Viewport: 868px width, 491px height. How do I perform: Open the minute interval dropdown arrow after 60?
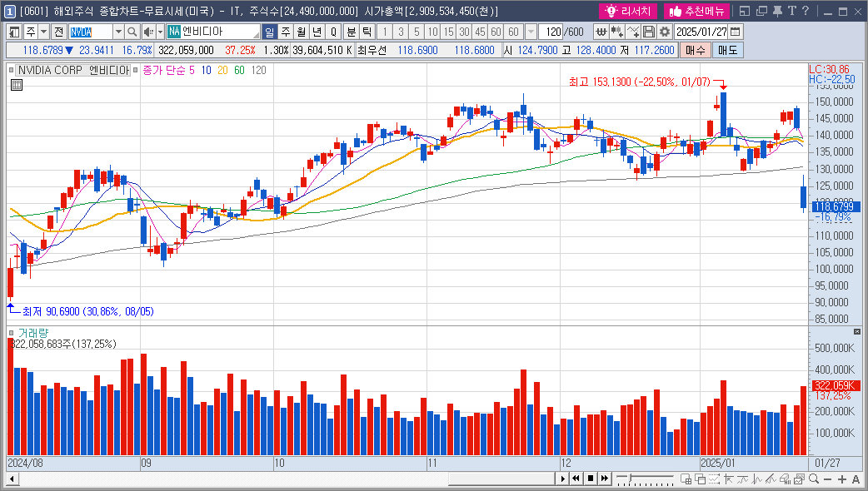click(531, 32)
